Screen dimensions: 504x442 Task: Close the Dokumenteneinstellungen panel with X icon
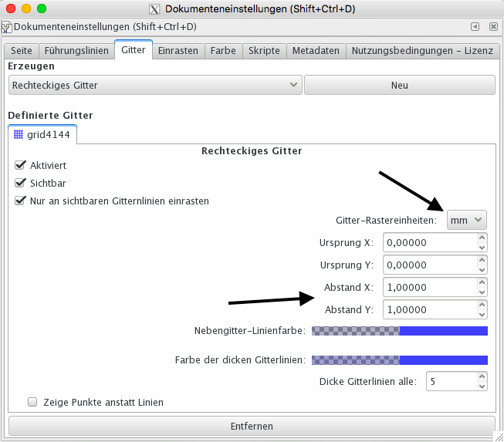[x=492, y=27]
